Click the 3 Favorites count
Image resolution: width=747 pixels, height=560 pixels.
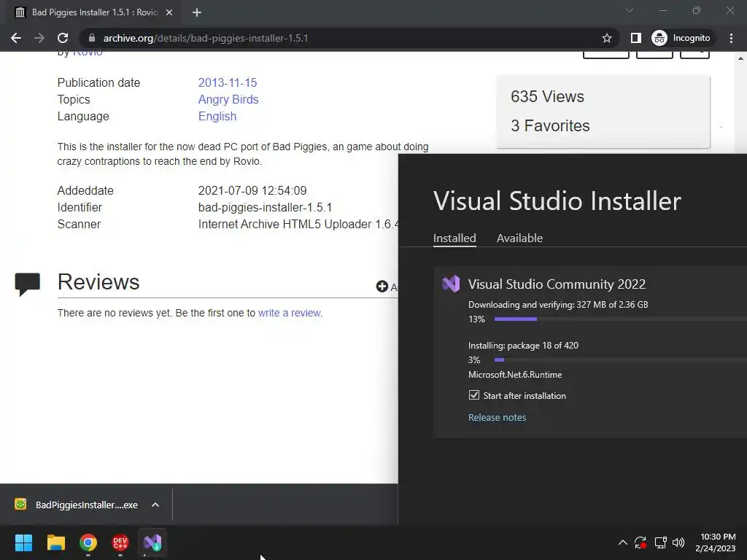(550, 125)
